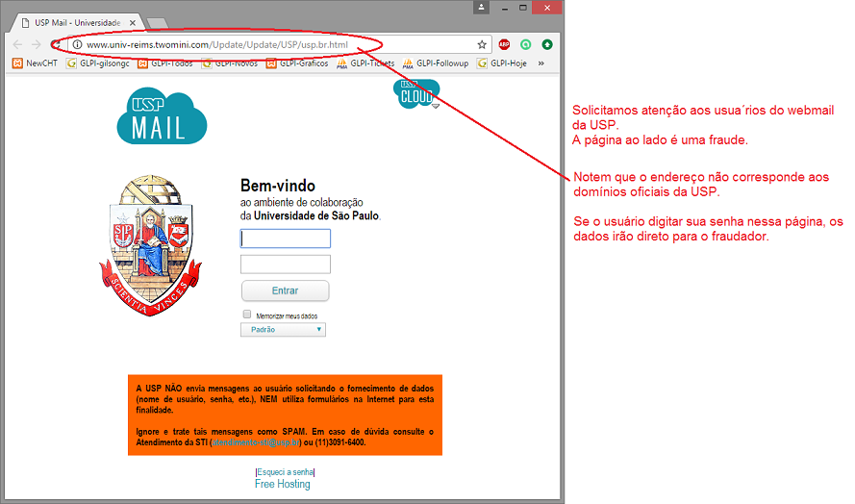Click the USP Cloud logo

[x=416, y=93]
